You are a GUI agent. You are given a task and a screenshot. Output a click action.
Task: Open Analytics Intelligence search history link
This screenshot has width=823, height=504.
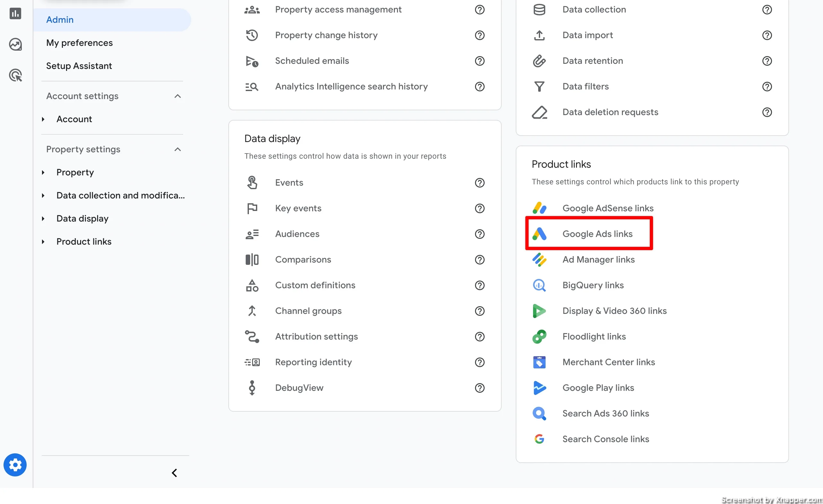tap(351, 87)
